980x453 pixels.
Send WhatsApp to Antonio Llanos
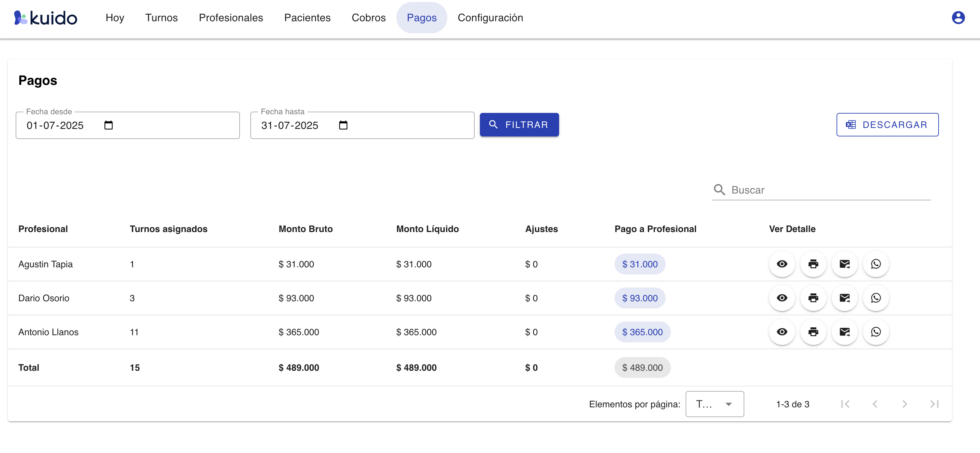click(x=876, y=332)
